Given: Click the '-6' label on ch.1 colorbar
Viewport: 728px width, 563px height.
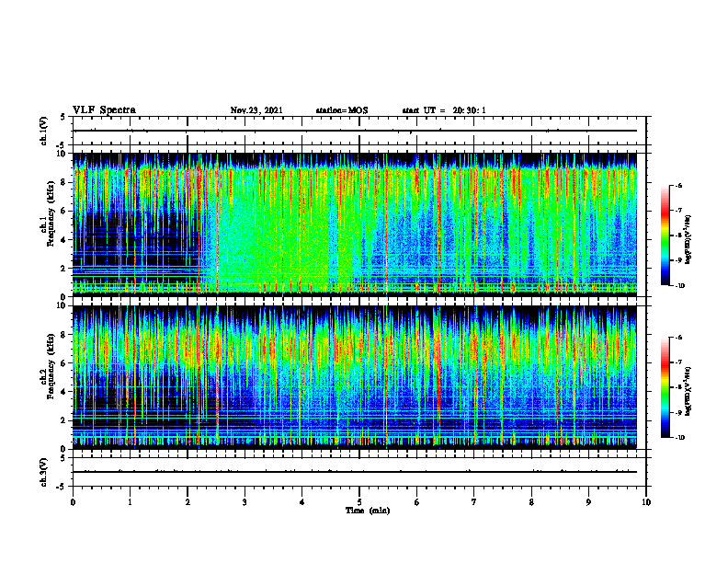Looking at the screenshot, I should [x=678, y=185].
